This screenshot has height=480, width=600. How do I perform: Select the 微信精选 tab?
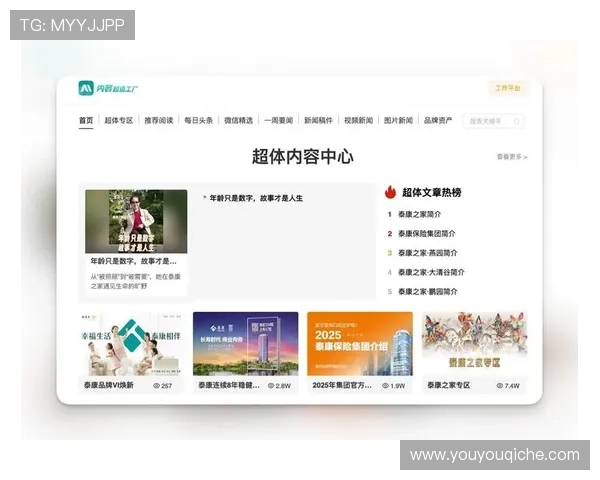[x=238, y=121]
